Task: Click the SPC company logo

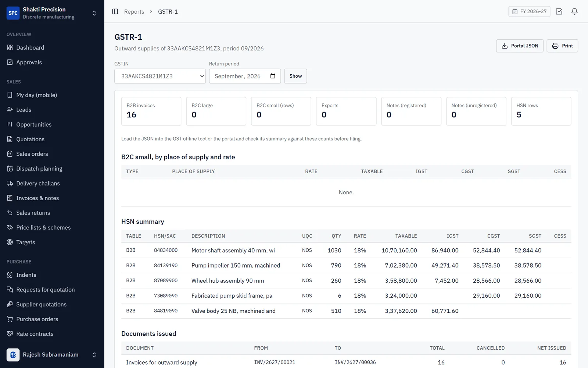Action: pyautogui.click(x=13, y=13)
